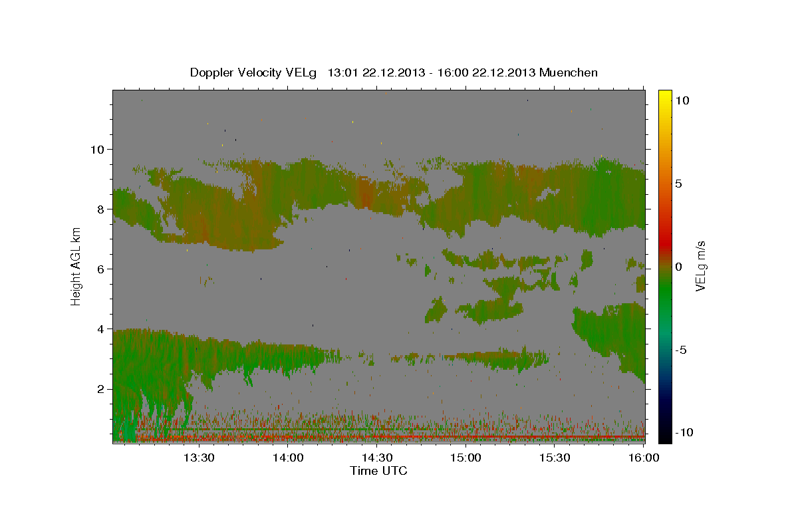This screenshot has width=798, height=532.
Task: Click the plot title 'Doppler Velocity VELg'
Action: tap(253, 72)
